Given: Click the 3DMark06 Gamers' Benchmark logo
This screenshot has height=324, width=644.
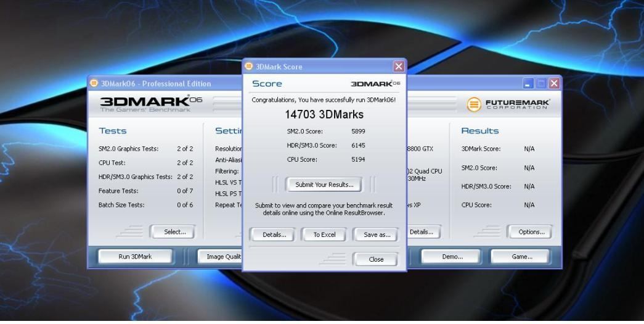Looking at the screenshot, I should click(151, 104).
